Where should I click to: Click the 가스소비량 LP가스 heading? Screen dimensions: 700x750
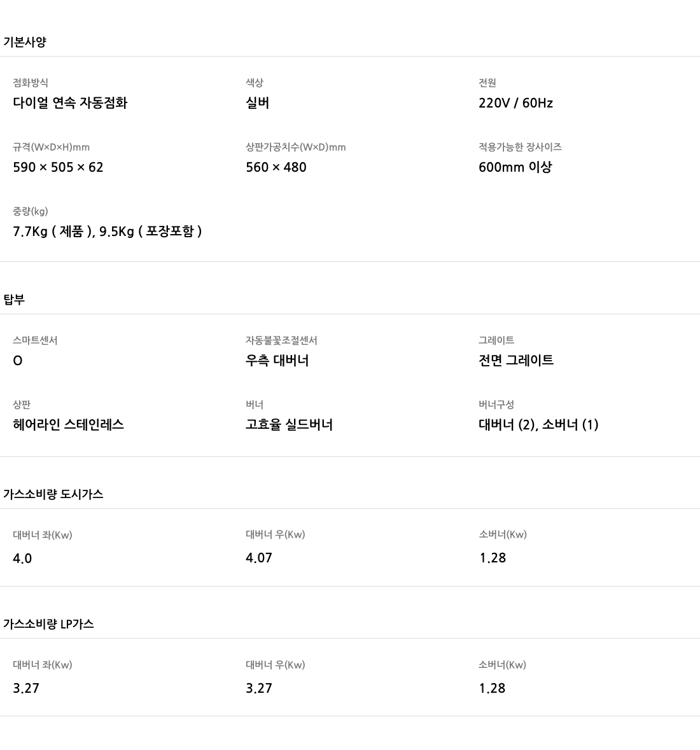[48, 623]
